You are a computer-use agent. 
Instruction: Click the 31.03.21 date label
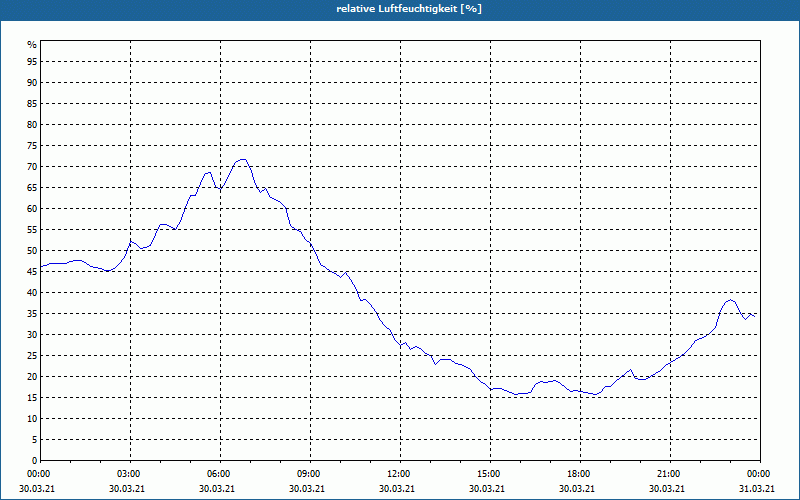point(757,489)
